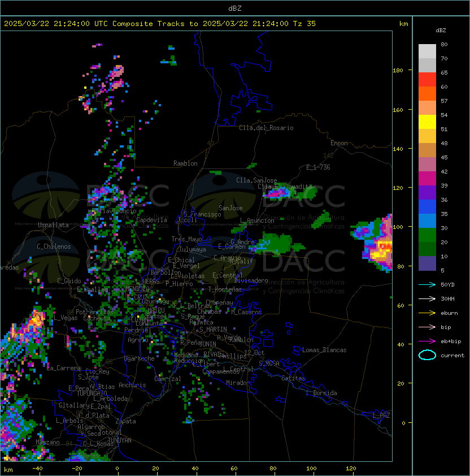Click the '180' tick on the right axis
Screen dimensions: 470x476
tap(398, 71)
